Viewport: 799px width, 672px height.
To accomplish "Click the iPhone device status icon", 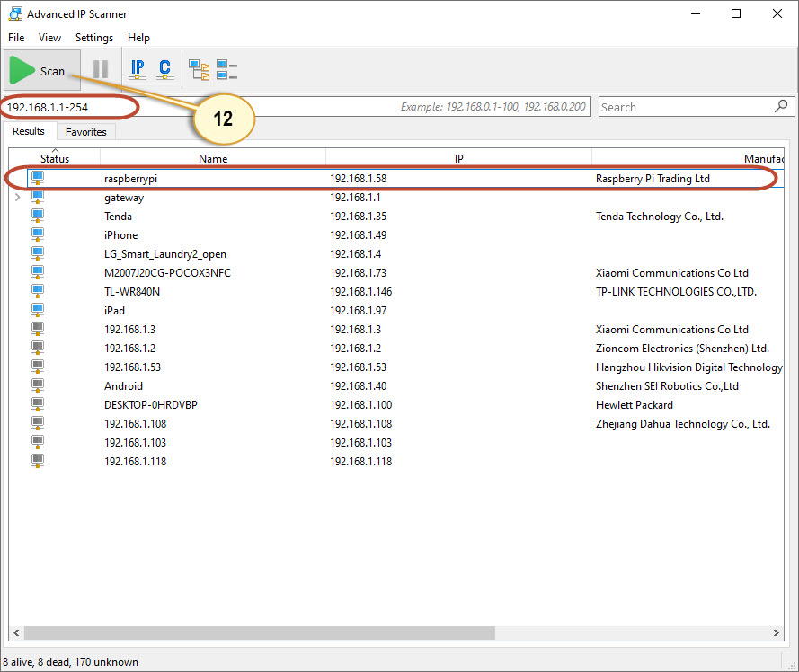I will coord(38,235).
